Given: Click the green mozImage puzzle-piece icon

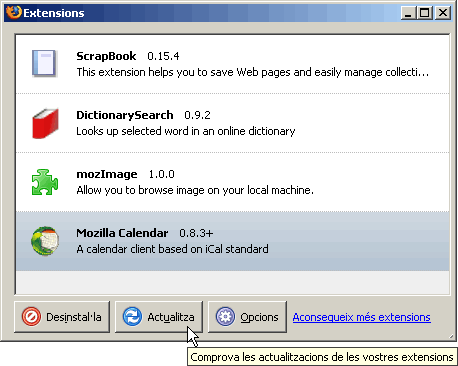Looking at the screenshot, I should click(45, 182).
